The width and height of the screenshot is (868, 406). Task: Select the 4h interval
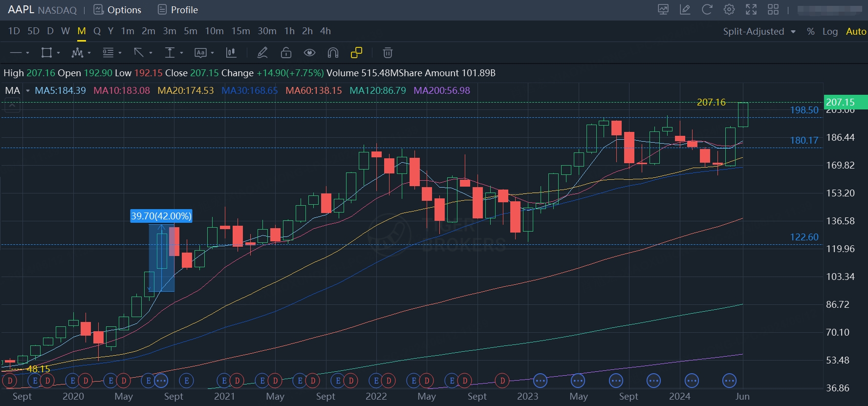click(325, 31)
